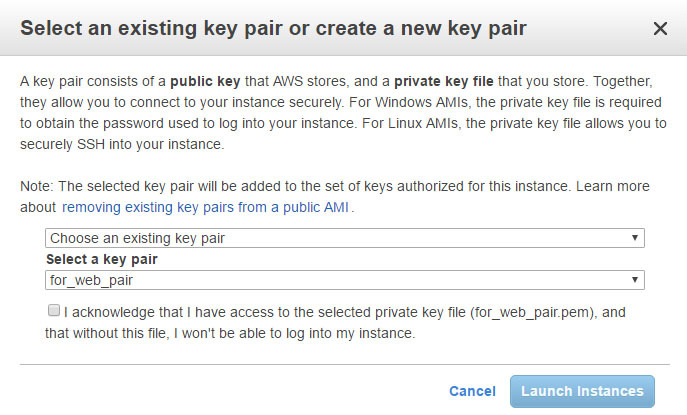Click the arrow on the key pair option dropdown
The width and height of the screenshot is (687, 415).
[x=635, y=238]
